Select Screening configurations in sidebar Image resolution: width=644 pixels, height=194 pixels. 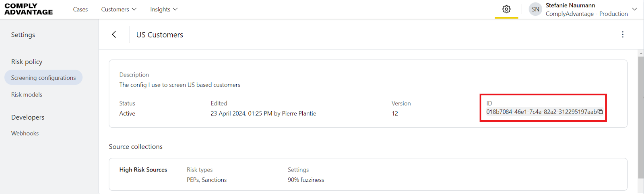(x=43, y=78)
